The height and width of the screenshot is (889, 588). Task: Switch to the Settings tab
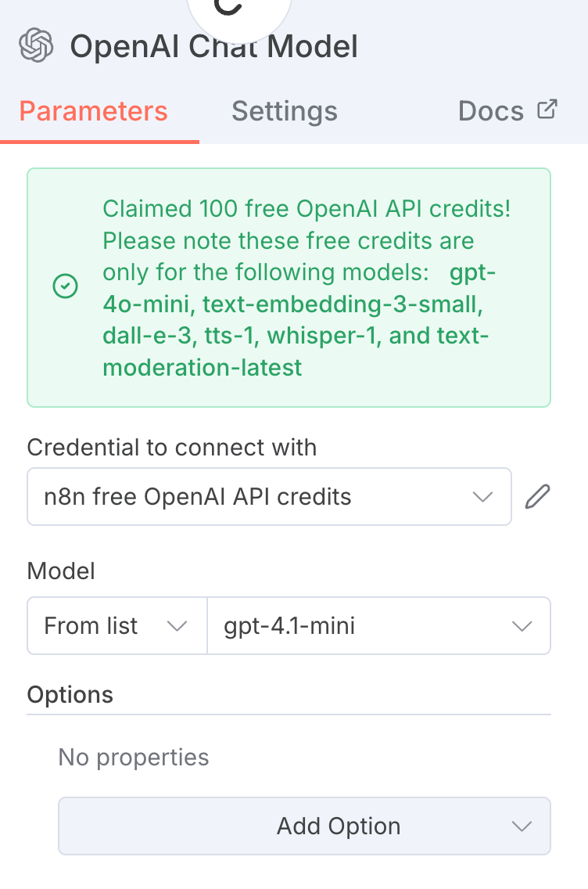point(284,110)
